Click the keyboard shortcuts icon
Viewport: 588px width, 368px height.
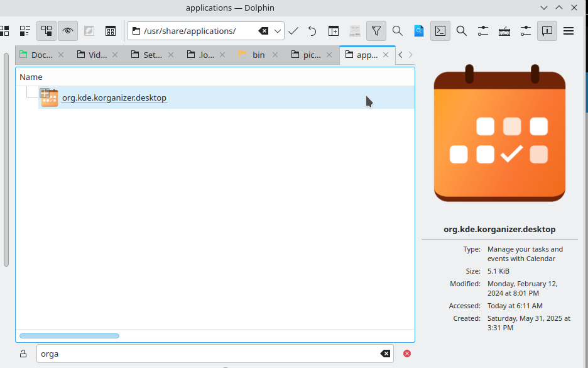(504, 31)
